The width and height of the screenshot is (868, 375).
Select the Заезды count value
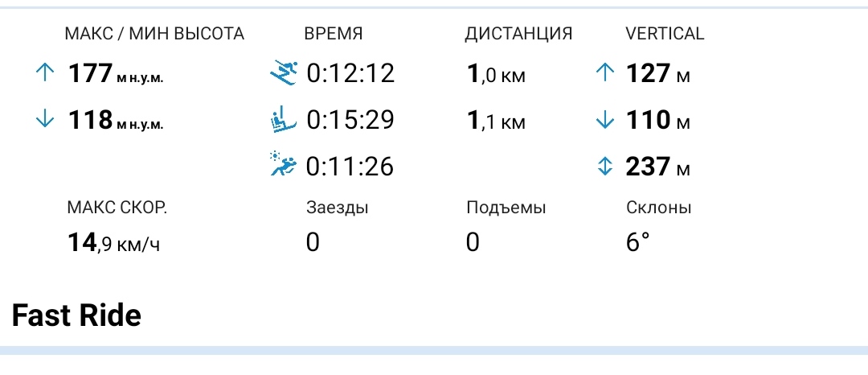pyautogui.click(x=313, y=242)
